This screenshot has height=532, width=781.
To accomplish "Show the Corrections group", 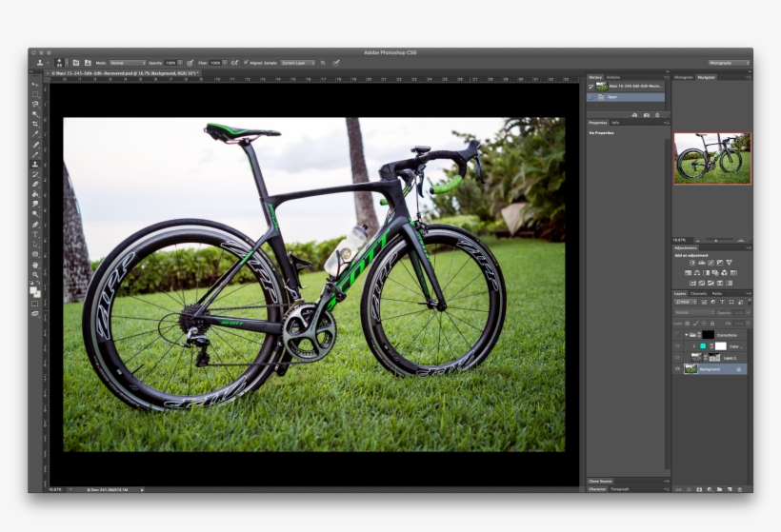I will [677, 335].
